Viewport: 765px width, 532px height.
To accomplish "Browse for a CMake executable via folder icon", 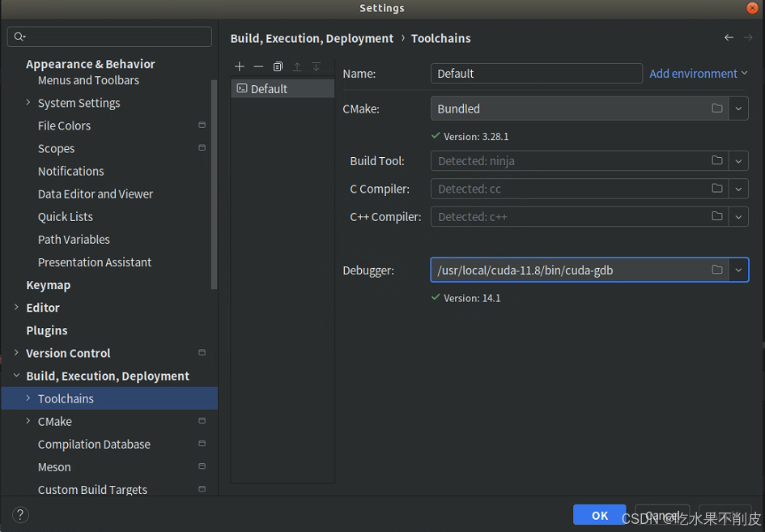I will pyautogui.click(x=717, y=108).
